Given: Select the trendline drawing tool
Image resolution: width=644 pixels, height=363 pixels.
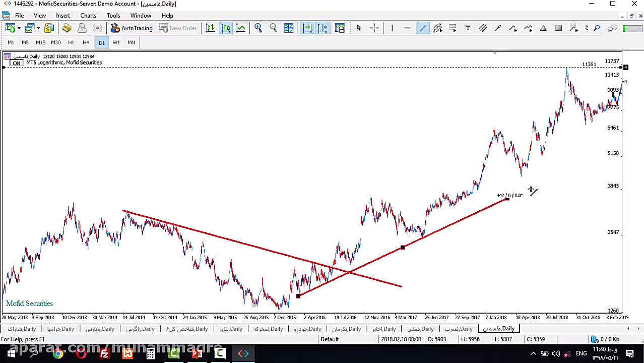Looking at the screenshot, I should [422, 28].
